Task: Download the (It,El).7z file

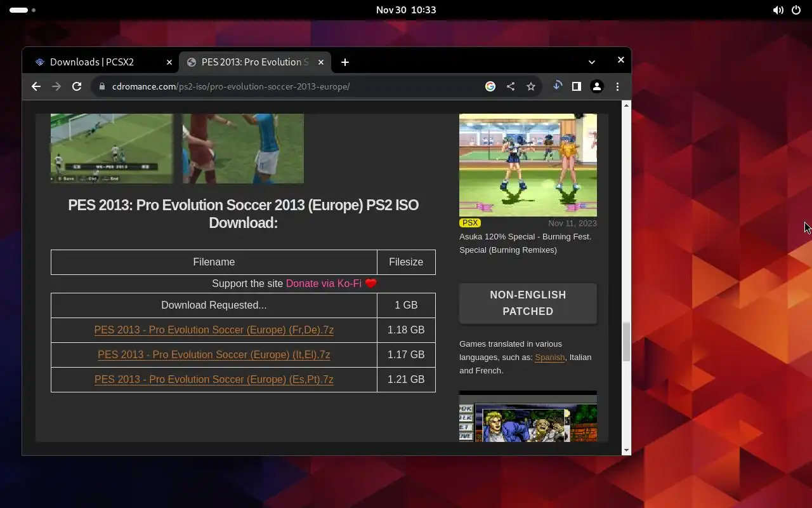Action: coord(214,355)
